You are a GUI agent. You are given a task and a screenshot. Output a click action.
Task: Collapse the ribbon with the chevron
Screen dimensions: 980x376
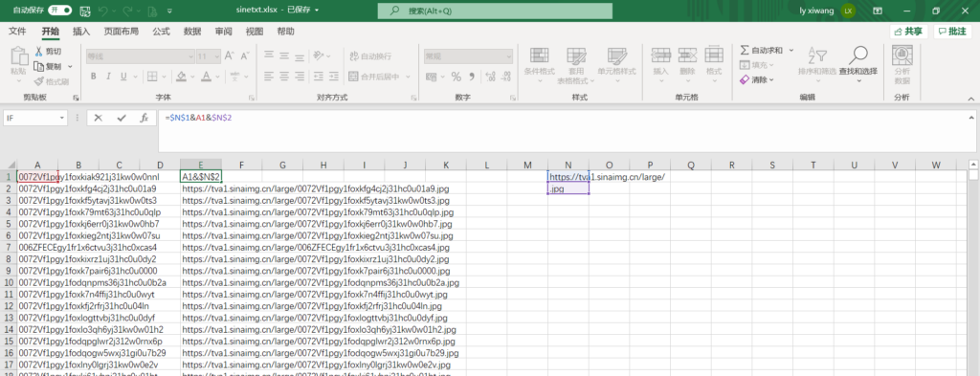pos(970,98)
